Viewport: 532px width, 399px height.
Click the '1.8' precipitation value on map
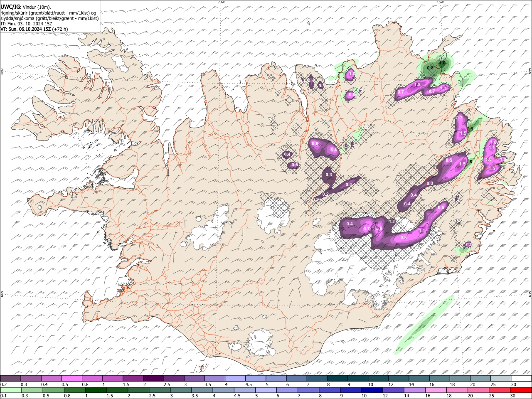(418, 84)
